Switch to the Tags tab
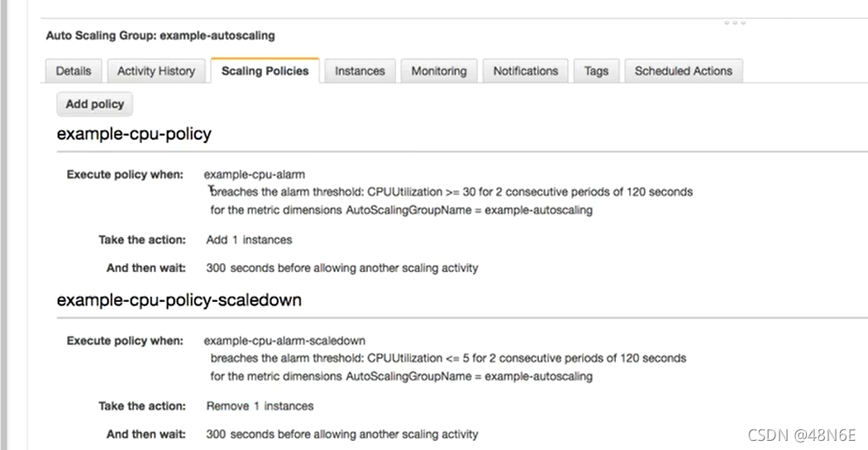The height and width of the screenshot is (450, 868). [596, 71]
